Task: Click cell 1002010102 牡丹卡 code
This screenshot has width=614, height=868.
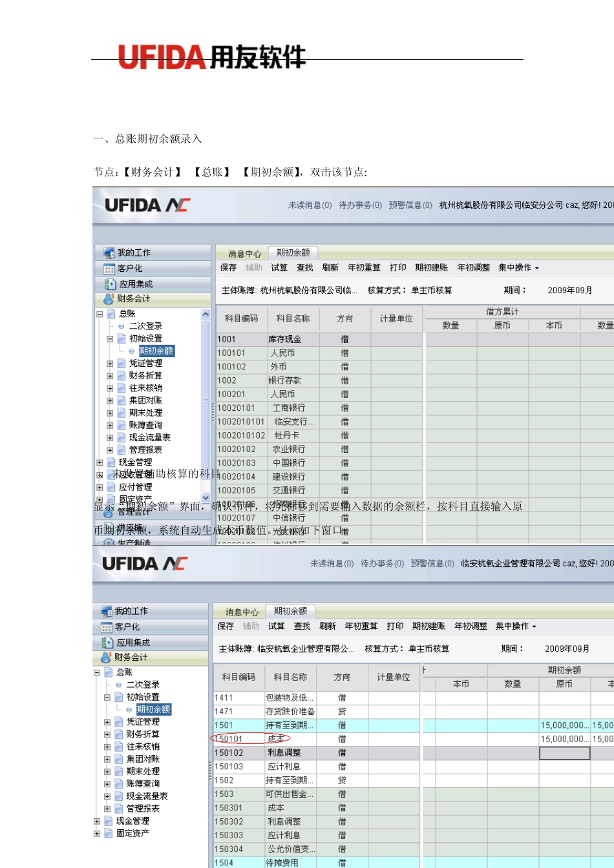Action: tap(241, 435)
